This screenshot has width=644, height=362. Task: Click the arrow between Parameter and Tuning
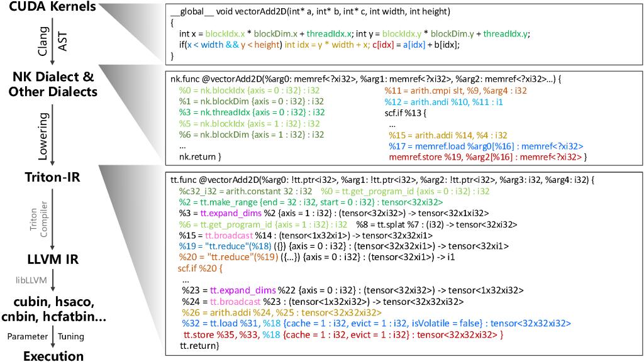click(53, 336)
